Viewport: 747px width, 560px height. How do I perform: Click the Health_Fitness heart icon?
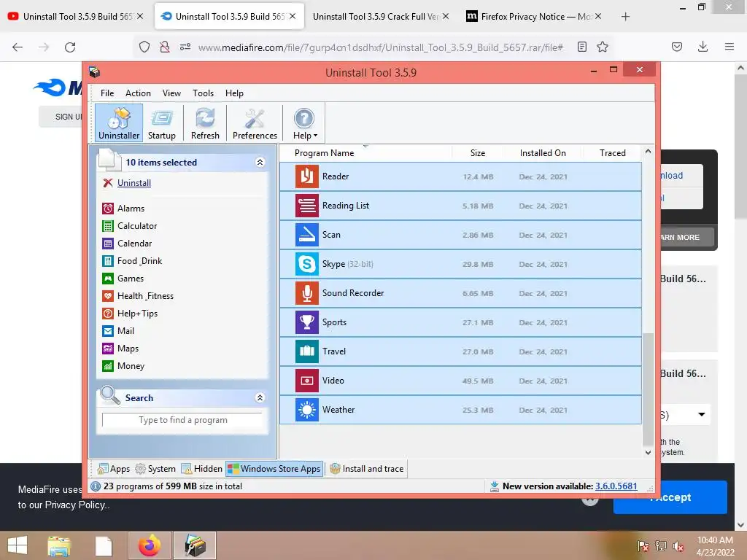click(x=108, y=296)
